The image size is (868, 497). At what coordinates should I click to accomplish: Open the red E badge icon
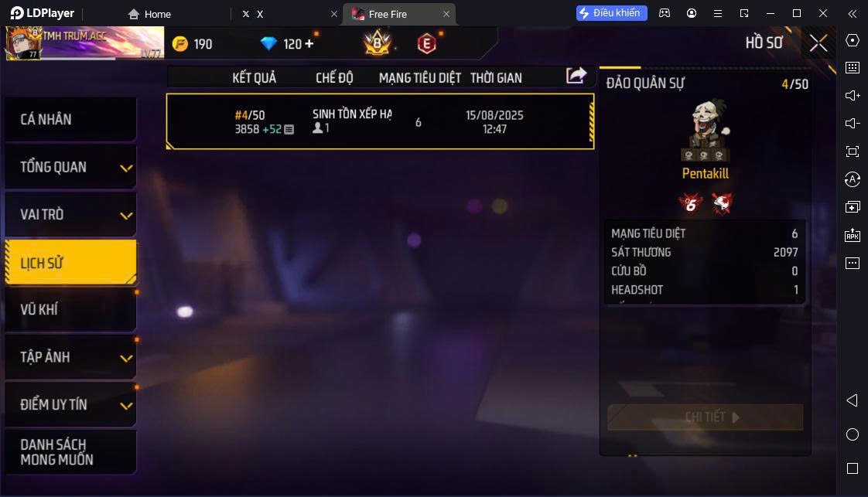[426, 43]
